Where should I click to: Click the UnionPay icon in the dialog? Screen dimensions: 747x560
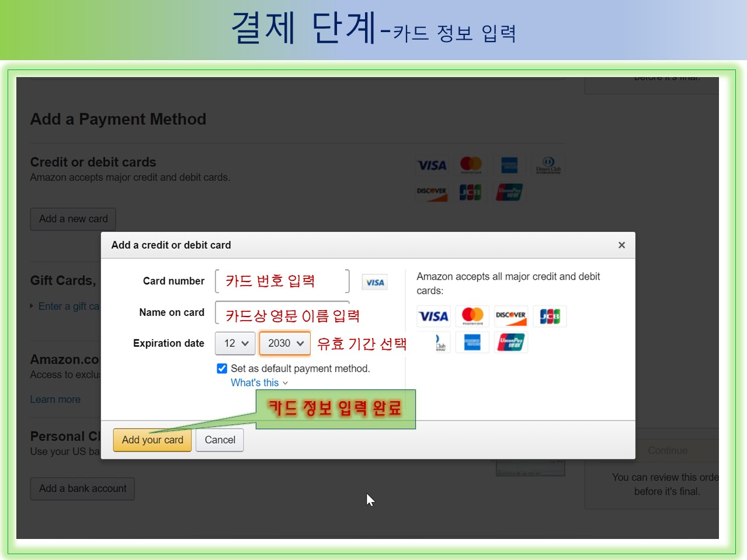(510, 342)
